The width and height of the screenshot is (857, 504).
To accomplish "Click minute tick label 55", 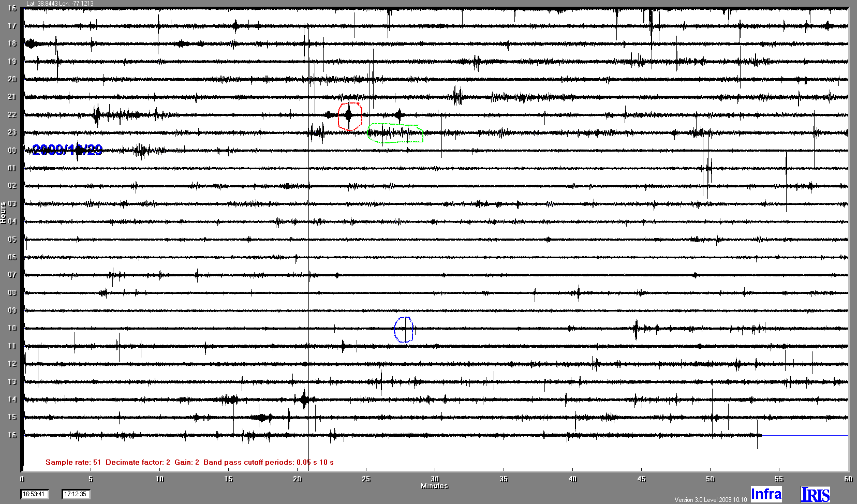I will [x=779, y=479].
